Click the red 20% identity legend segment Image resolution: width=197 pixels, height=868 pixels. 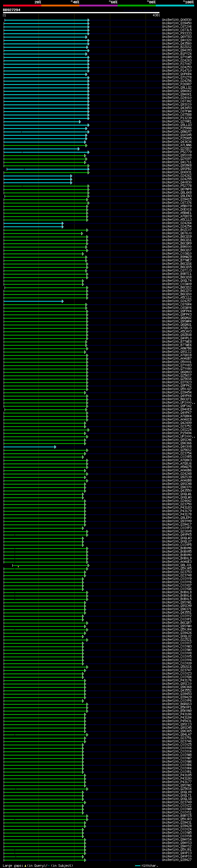22,6
